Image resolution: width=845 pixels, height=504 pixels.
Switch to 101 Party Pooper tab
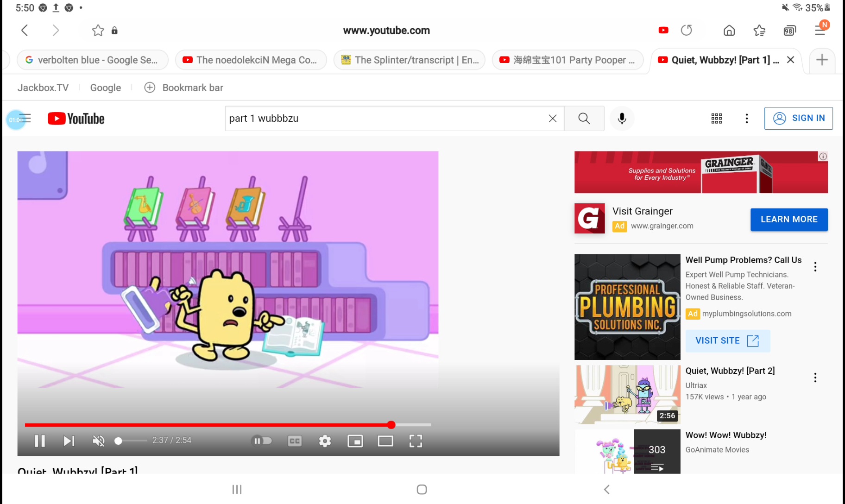pos(568,60)
